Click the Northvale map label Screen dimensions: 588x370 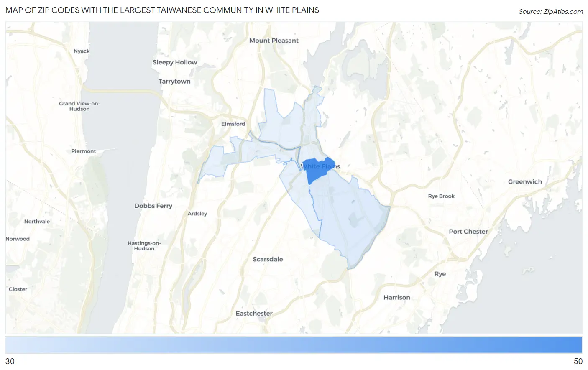tap(37, 222)
